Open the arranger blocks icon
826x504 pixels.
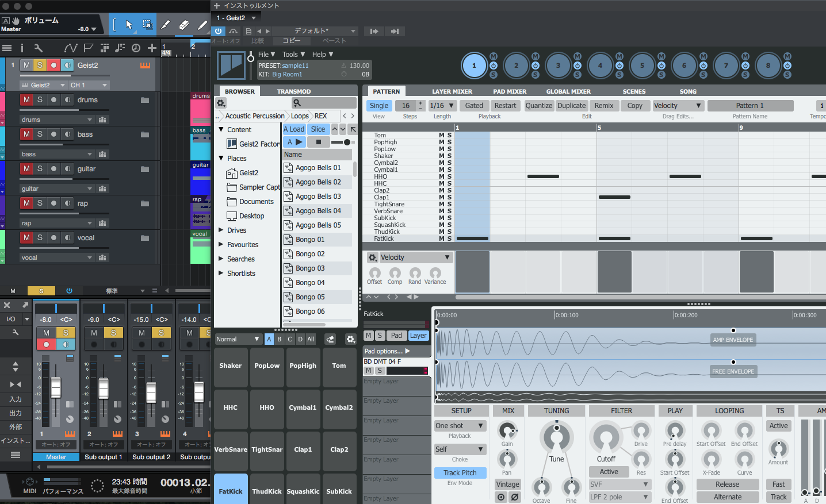[x=104, y=48]
